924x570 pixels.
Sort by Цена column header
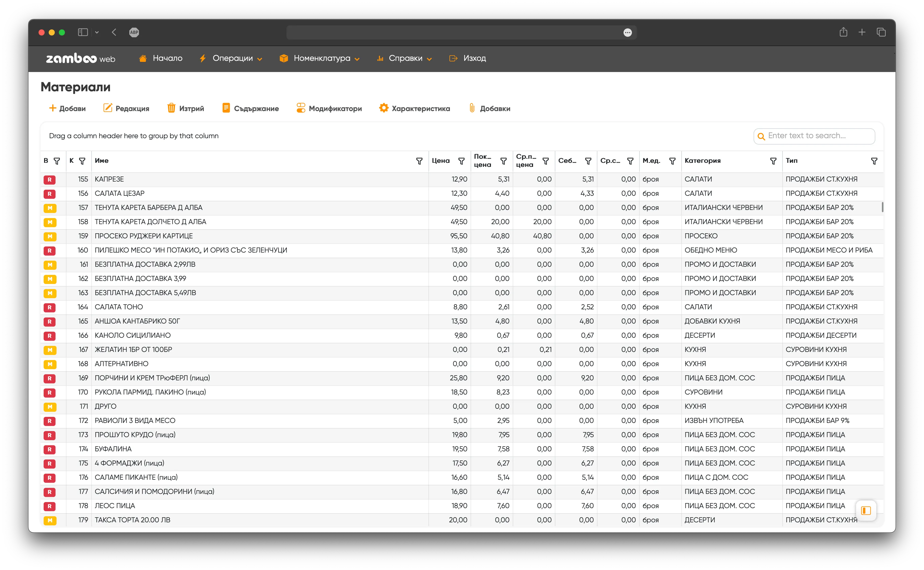(440, 161)
